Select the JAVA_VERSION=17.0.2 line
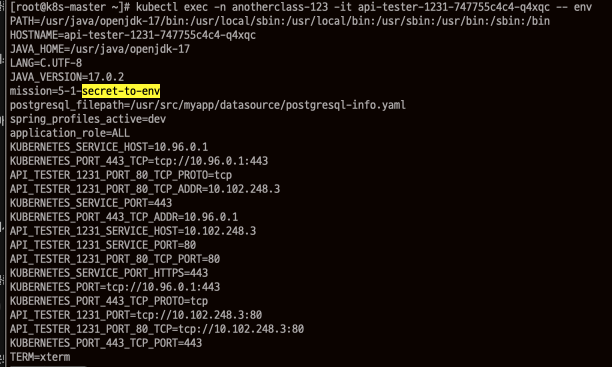 pyautogui.click(x=67, y=77)
